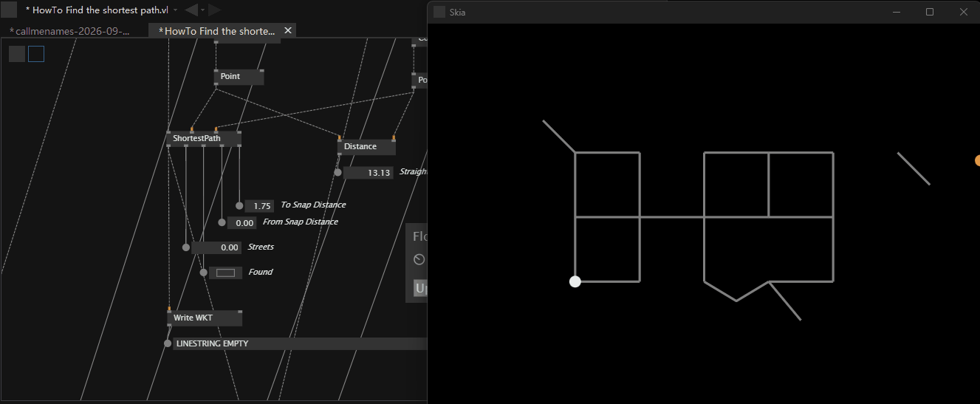Image resolution: width=980 pixels, height=404 pixels.
Task: Click the 13.13 distance value box
Action: 369,173
